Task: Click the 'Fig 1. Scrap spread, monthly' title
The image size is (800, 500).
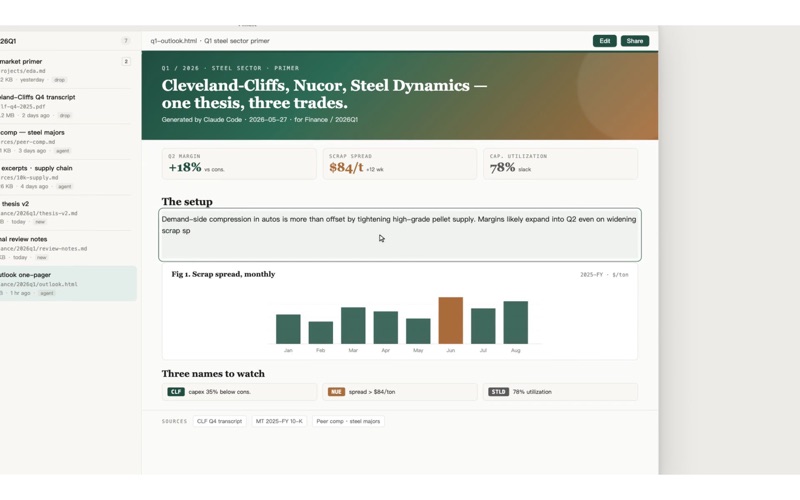Action: coord(223,274)
